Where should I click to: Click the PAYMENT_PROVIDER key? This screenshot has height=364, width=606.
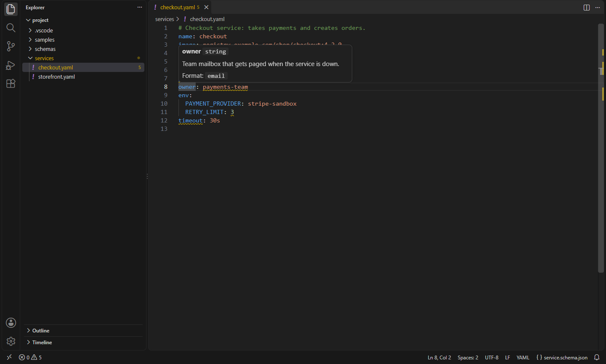tap(213, 104)
